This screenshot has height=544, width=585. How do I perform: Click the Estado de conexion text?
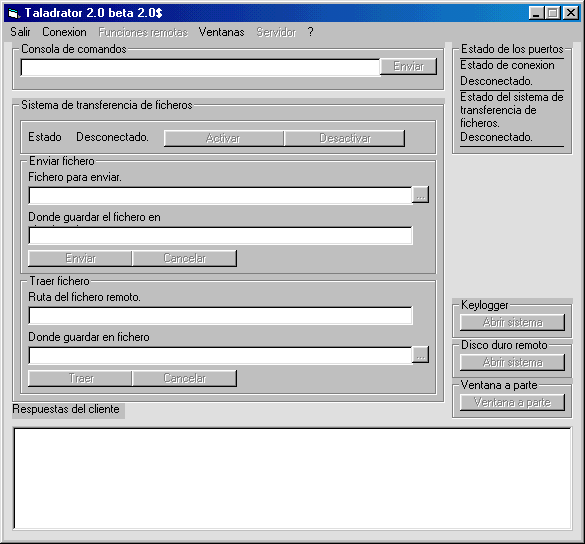pyautogui.click(x=507, y=65)
